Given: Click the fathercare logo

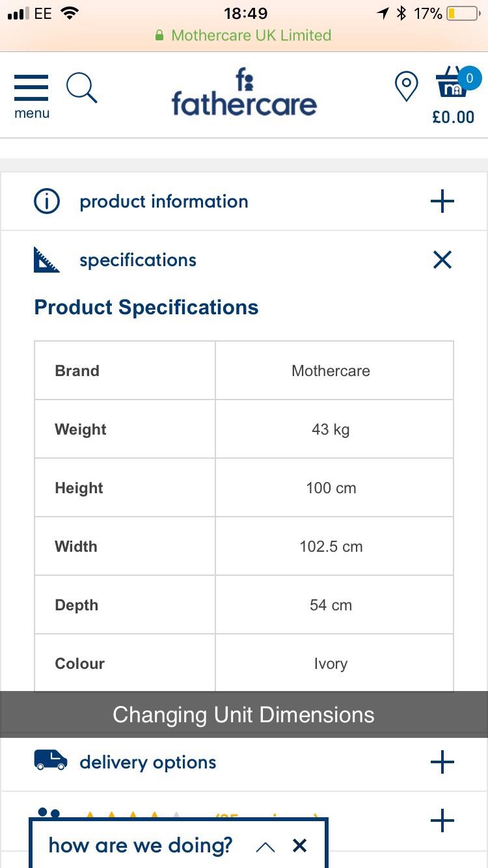Looking at the screenshot, I should [244, 95].
